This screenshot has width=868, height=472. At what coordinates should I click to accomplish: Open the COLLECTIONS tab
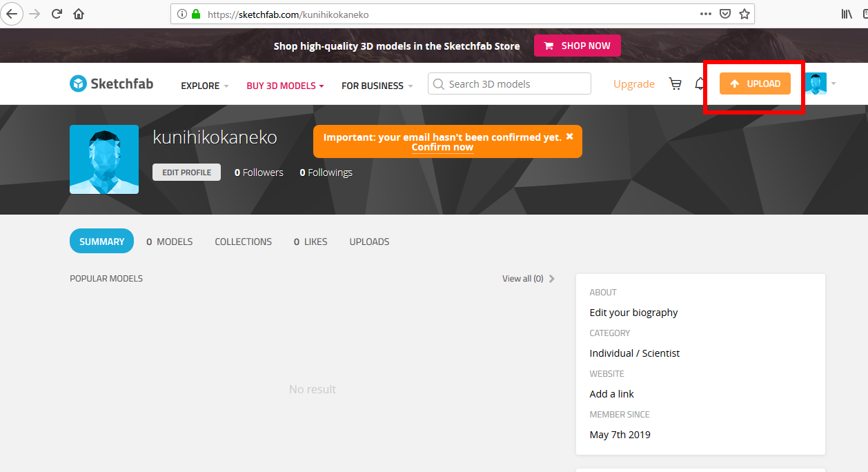[x=244, y=242]
